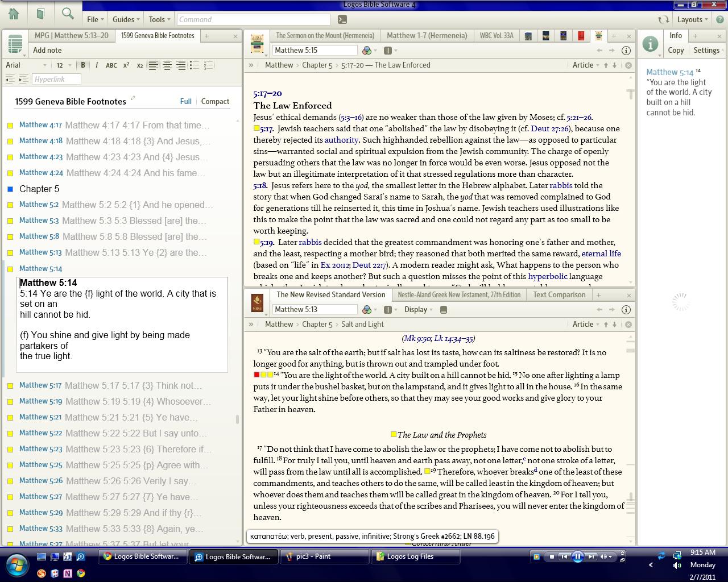The image size is (728, 582).
Task: Switch notes list to Compact view
Action: (215, 102)
